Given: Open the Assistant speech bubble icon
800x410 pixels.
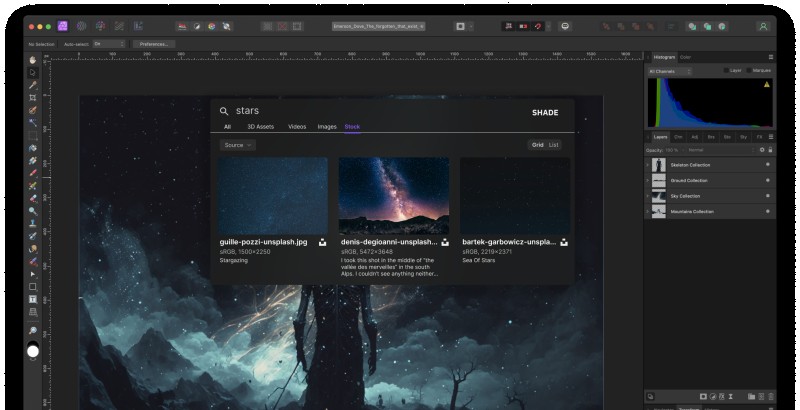Looking at the screenshot, I should [x=565, y=27].
